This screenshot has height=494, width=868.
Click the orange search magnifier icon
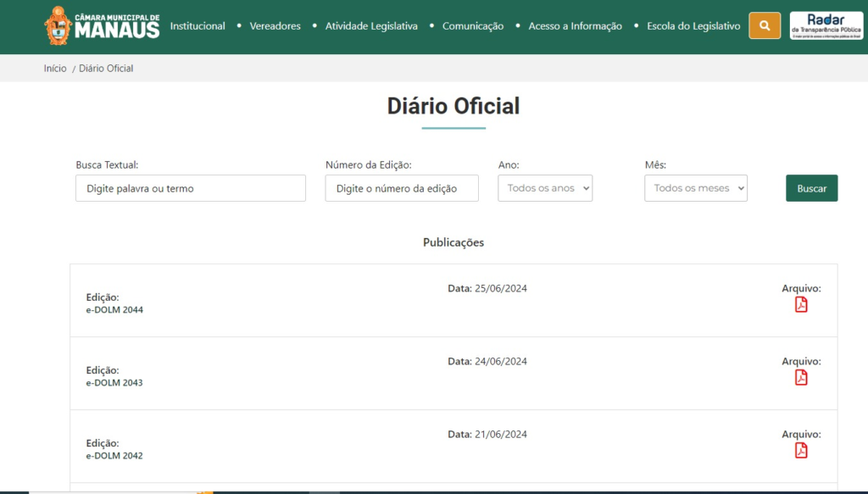point(765,25)
